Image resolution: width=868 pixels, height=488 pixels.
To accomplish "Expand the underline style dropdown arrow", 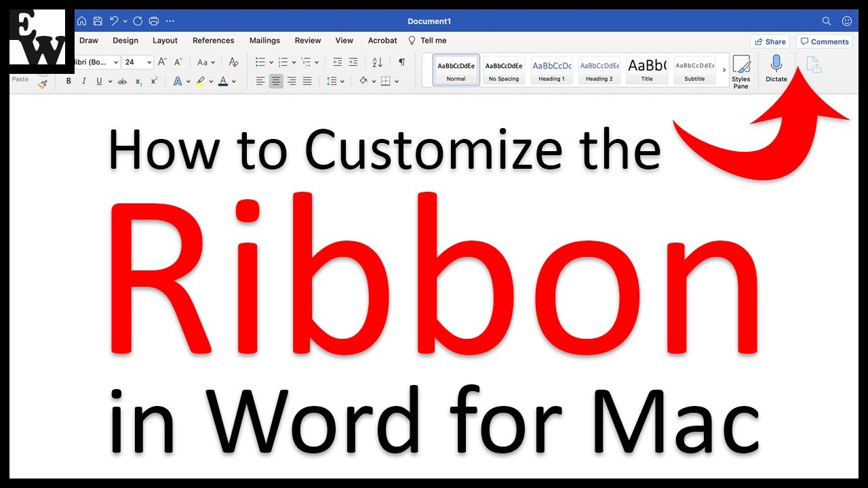I will point(109,81).
